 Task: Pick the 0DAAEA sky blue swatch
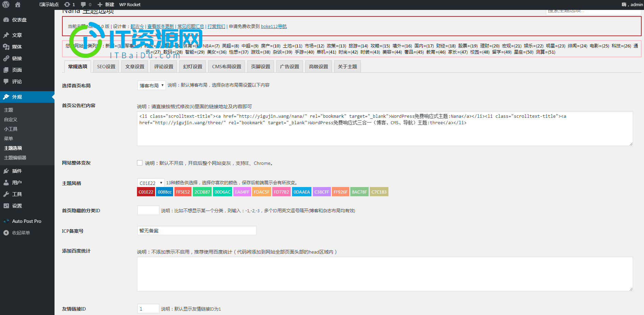[302, 192]
